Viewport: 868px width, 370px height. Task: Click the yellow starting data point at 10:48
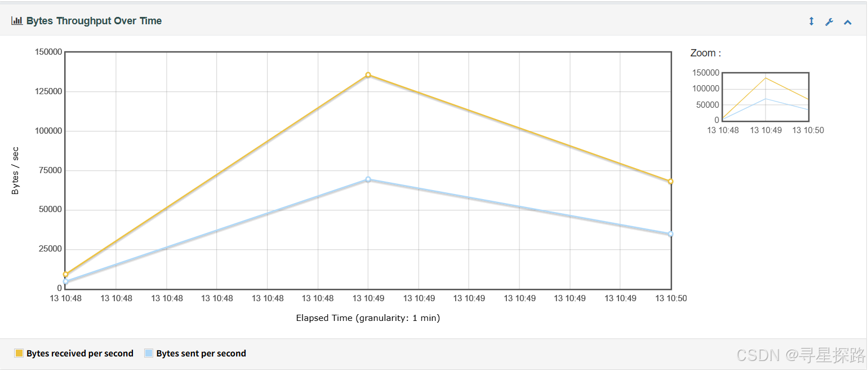pyautogui.click(x=65, y=275)
